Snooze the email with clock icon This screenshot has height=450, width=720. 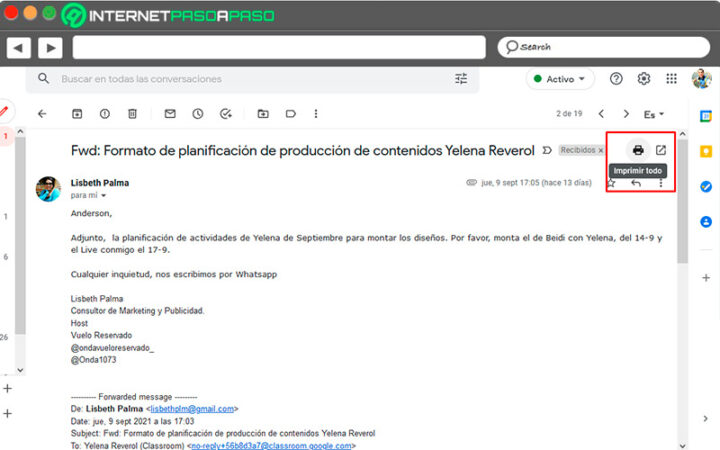coord(198,114)
